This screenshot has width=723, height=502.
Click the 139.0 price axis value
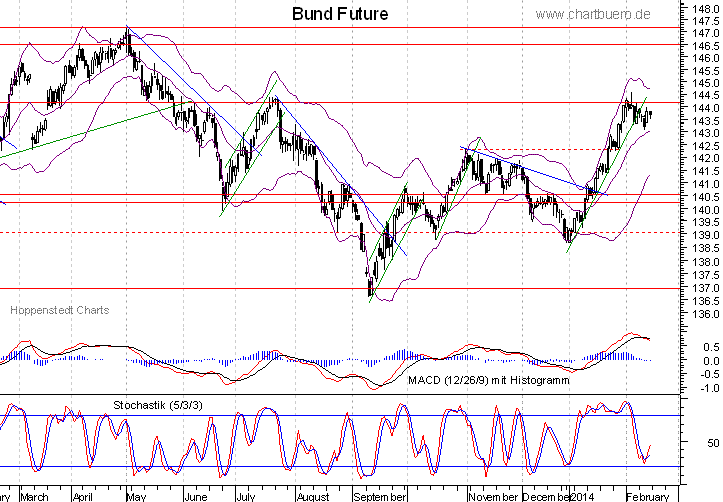pos(706,236)
